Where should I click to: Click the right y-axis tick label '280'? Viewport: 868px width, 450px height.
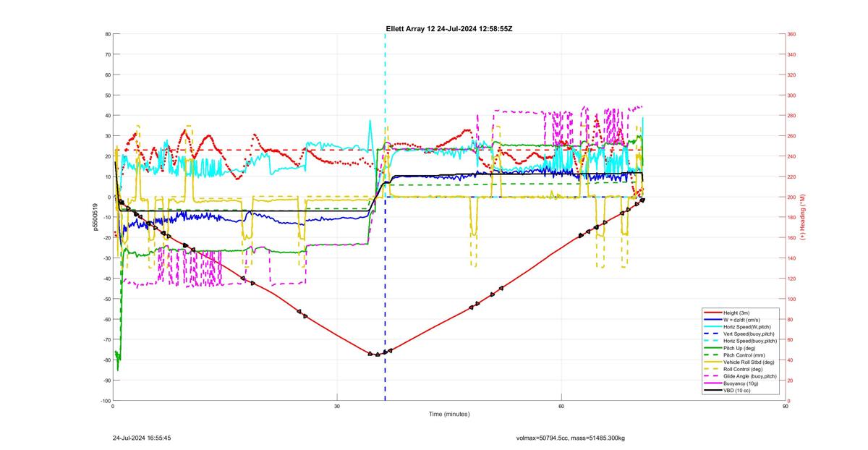[791, 116]
